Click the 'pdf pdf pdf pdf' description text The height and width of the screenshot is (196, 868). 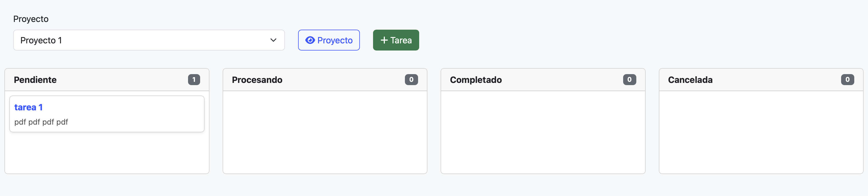41,122
